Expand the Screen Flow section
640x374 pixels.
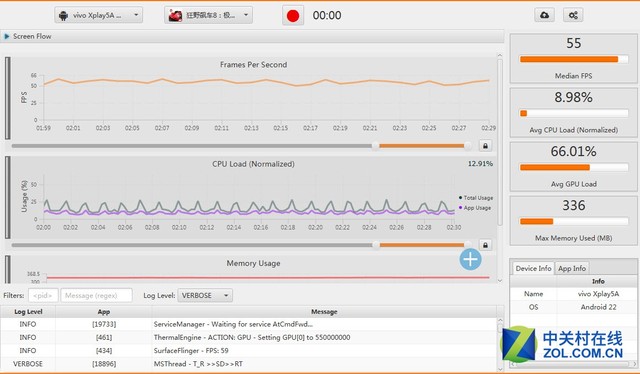(x=7, y=36)
